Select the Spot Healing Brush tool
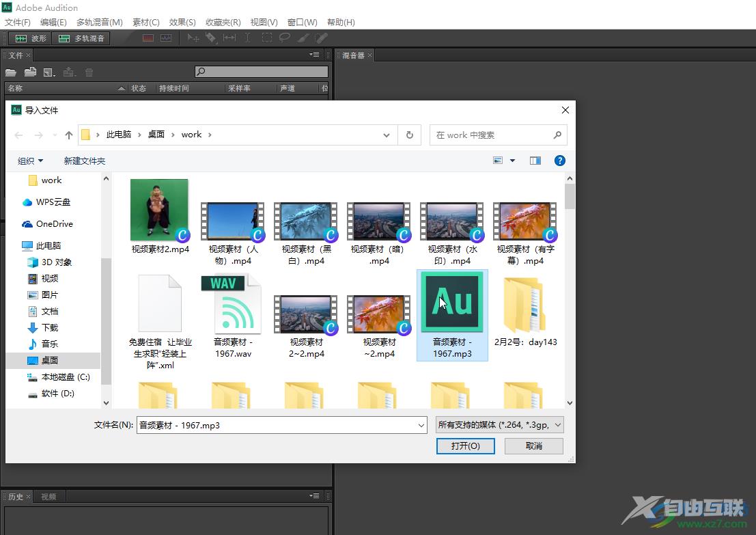 coord(321,38)
